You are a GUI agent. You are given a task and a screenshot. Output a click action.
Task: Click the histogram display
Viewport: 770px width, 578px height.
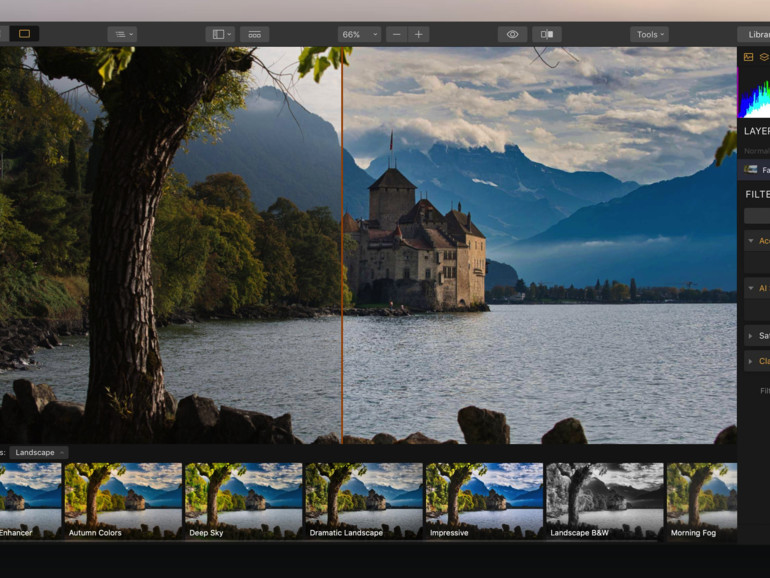tap(754, 93)
